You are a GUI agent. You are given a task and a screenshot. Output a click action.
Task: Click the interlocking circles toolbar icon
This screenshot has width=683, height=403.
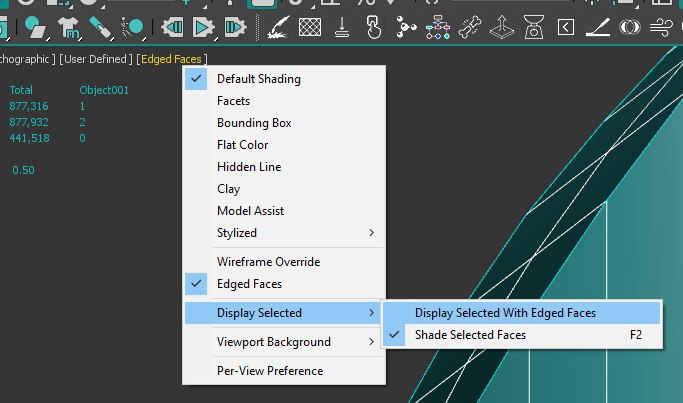point(630,27)
